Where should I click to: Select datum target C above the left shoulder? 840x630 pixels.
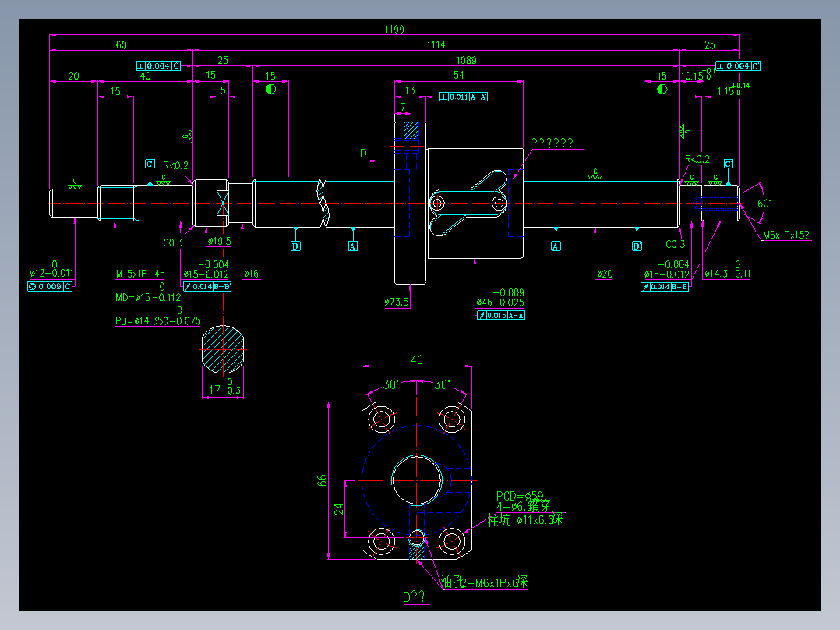pyautogui.click(x=148, y=164)
